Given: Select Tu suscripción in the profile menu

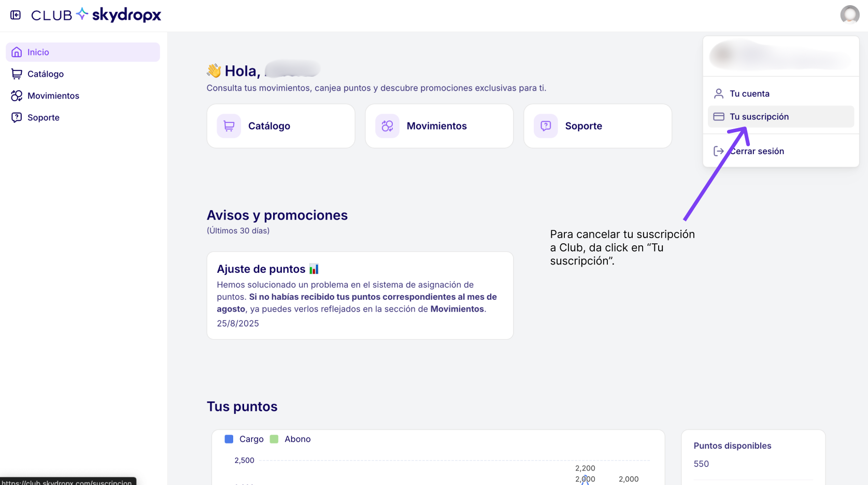Looking at the screenshot, I should coord(781,117).
